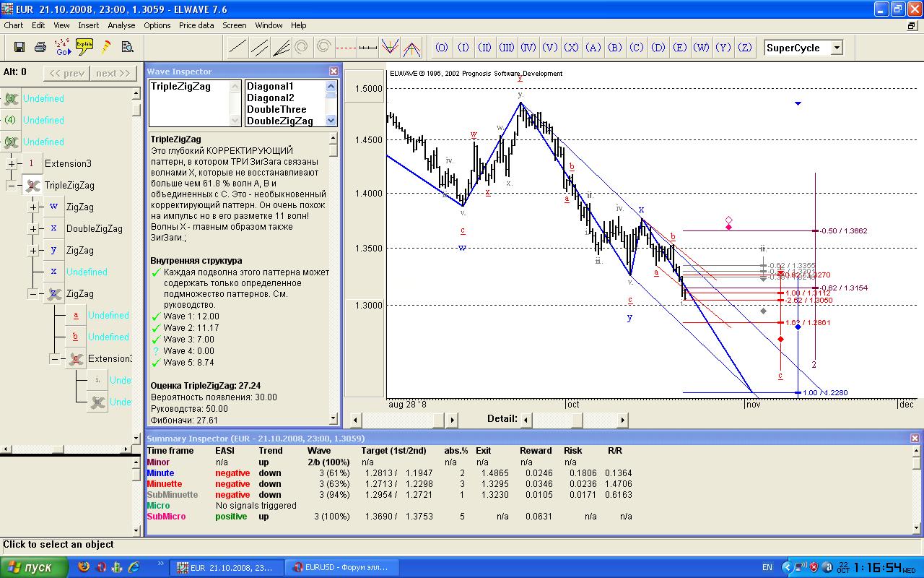Switch to EURUSD forum taskbar window
Image resolution: width=924 pixels, height=578 pixels.
(343, 568)
